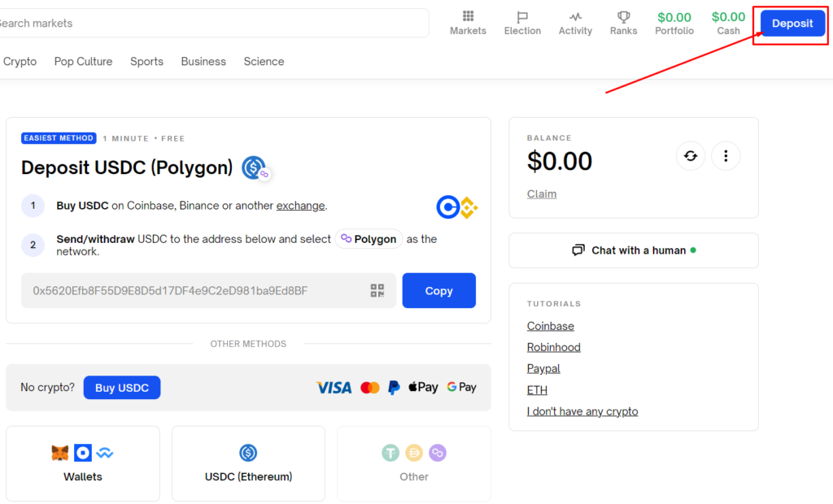Image resolution: width=833 pixels, height=504 pixels.
Task: Switch to the Science category
Action: (x=264, y=62)
